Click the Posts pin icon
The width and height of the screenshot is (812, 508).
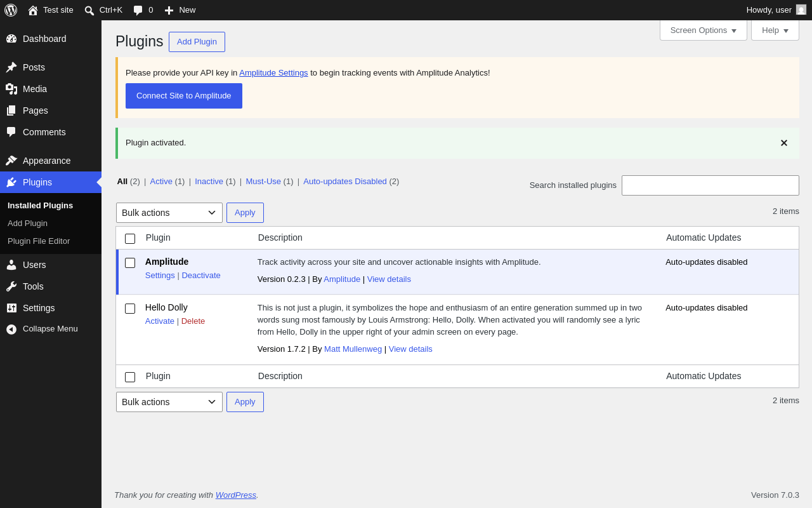click(x=11, y=67)
